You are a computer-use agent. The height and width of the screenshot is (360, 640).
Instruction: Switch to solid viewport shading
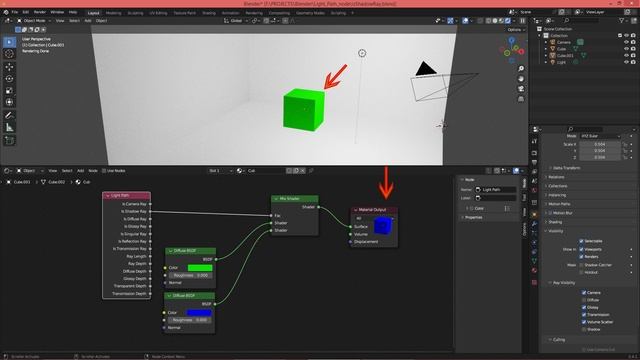(495, 20)
